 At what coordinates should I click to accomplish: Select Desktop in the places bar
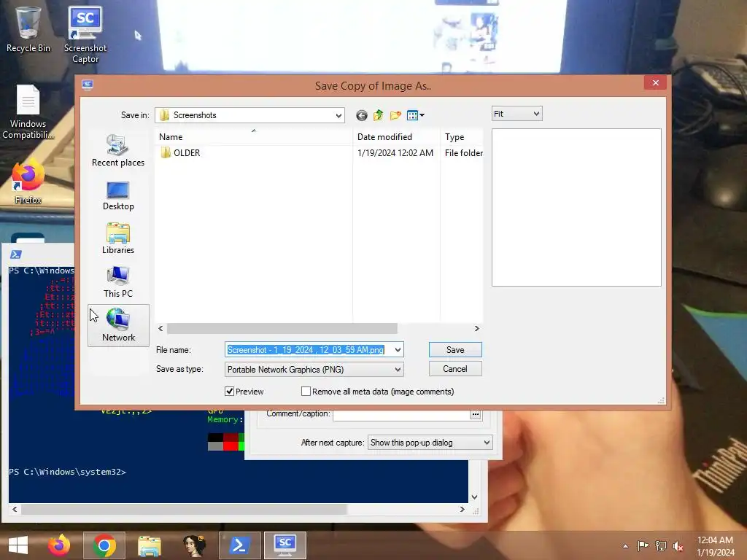click(118, 195)
